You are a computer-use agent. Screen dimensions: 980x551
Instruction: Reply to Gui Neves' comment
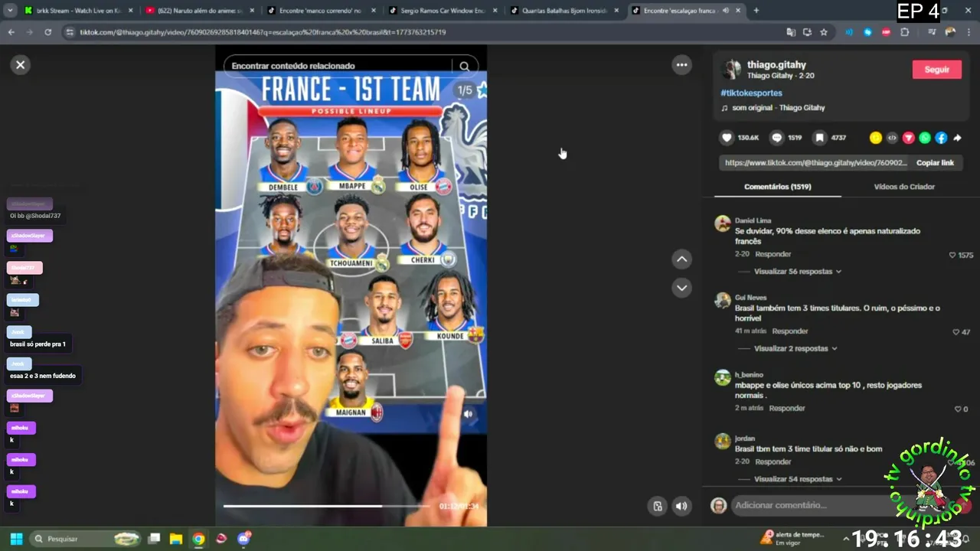tap(790, 331)
